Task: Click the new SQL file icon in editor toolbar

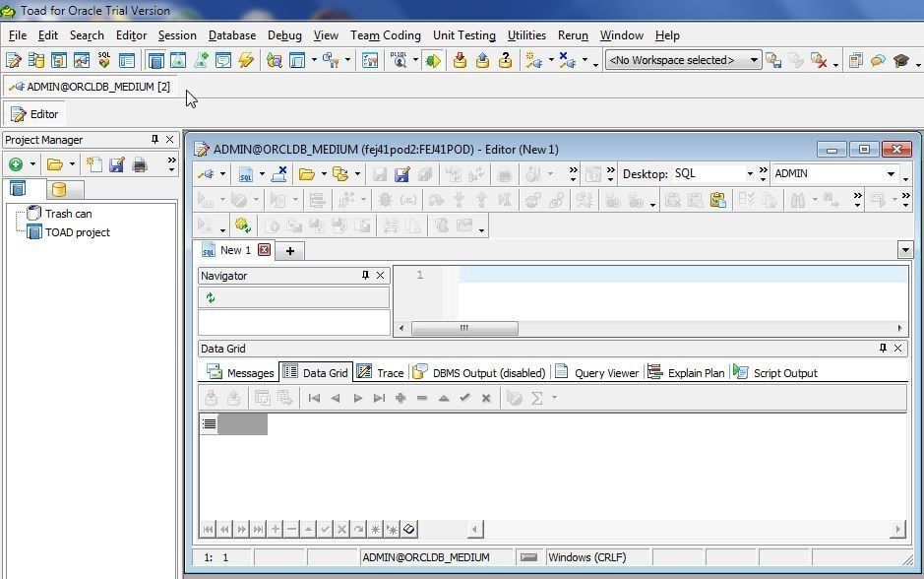Action: (246, 174)
